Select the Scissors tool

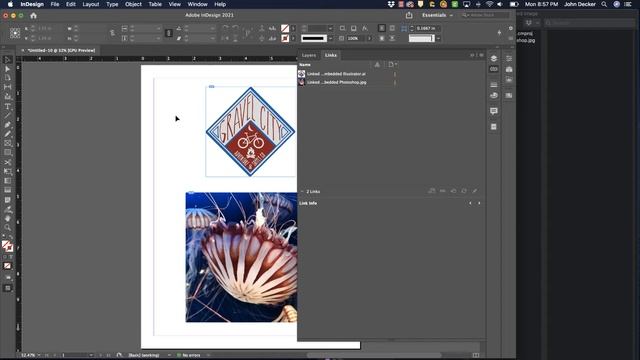point(7,162)
